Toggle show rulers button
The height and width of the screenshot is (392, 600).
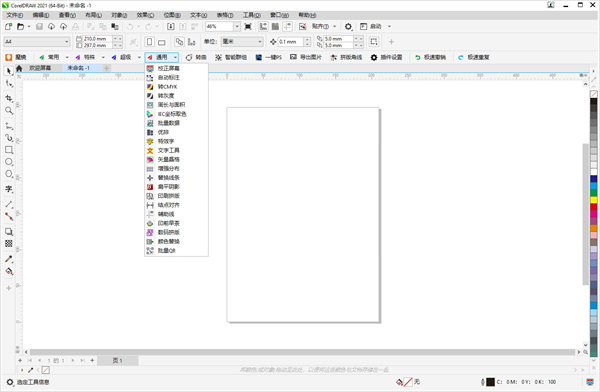263,26
